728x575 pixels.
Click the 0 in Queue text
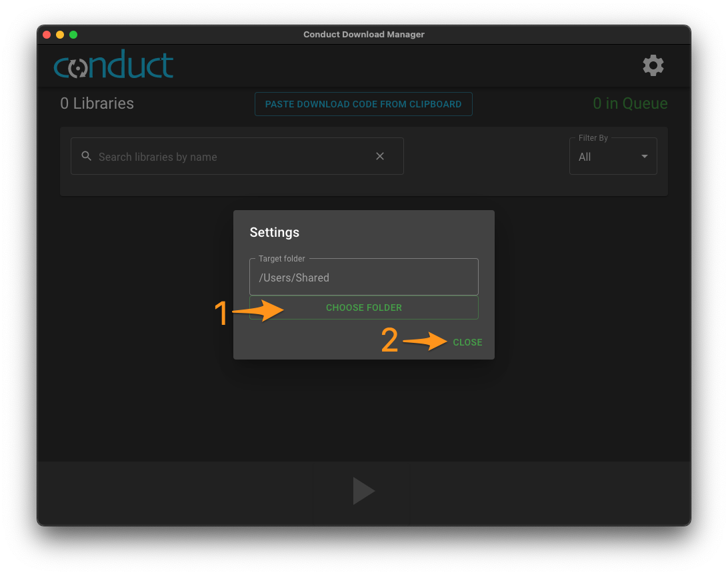point(630,103)
